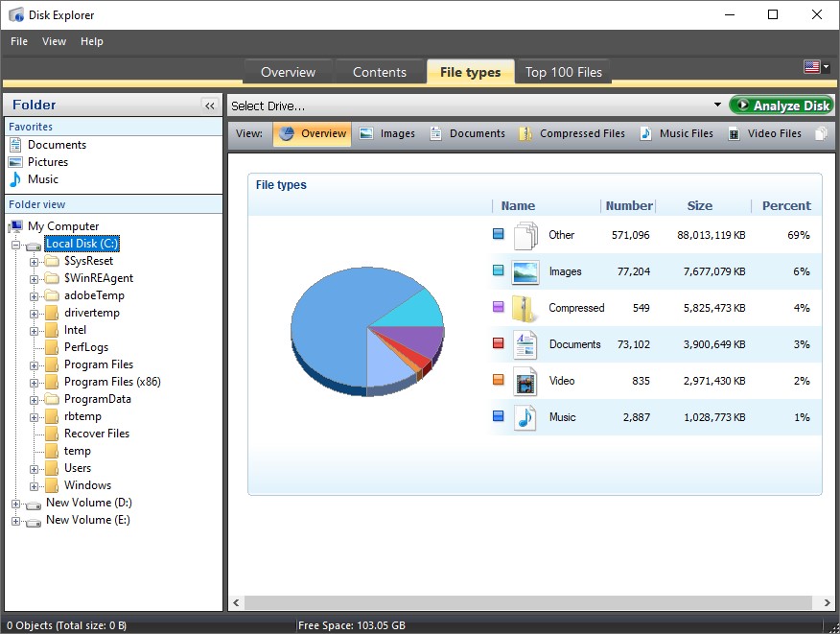
Task: Expand New Volume (D:) in the folder tree
Action: tap(16, 503)
